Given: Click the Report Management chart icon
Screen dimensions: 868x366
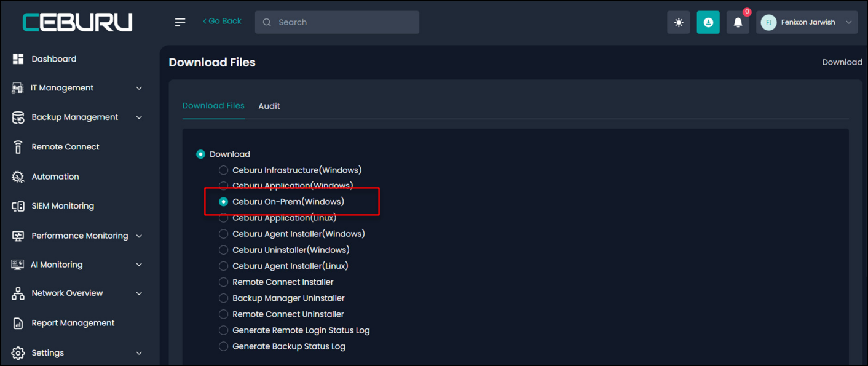Looking at the screenshot, I should [x=18, y=323].
